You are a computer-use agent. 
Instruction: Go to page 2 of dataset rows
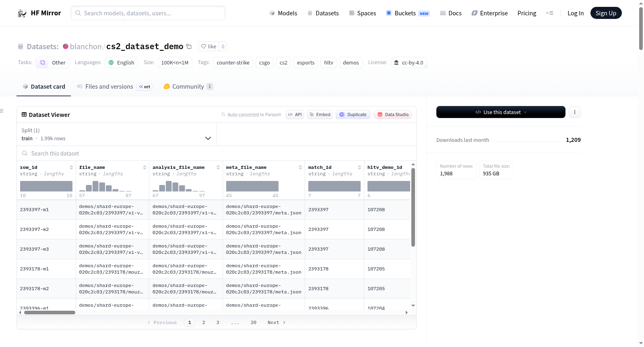click(204, 322)
